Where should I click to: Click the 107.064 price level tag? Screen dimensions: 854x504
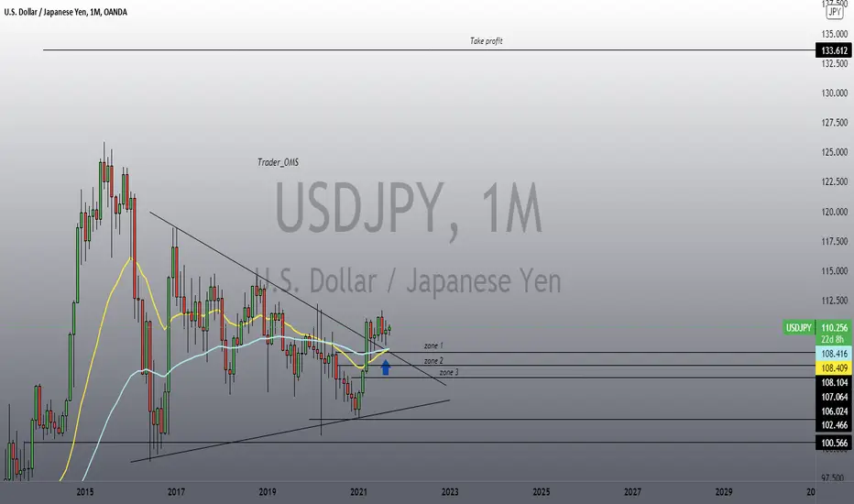(x=835, y=397)
